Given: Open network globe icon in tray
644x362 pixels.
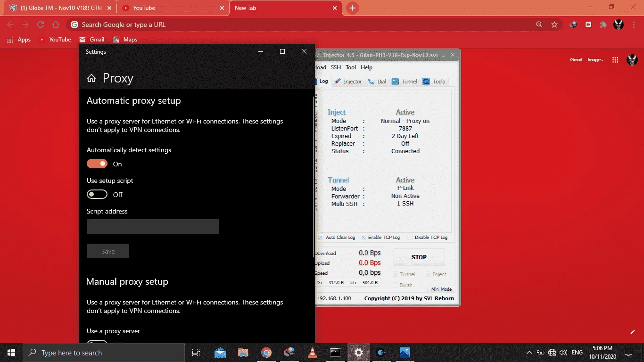Looking at the screenshot, I should 552,353.
